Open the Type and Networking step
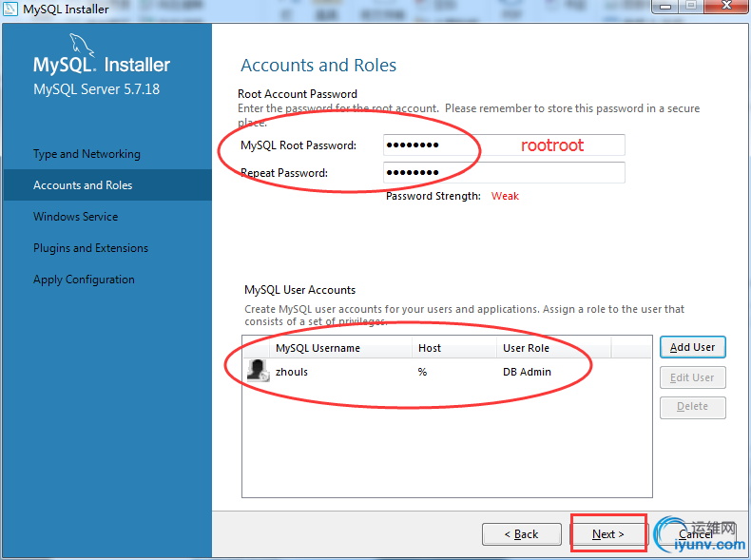The width and height of the screenshot is (751, 560). pyautogui.click(x=87, y=154)
